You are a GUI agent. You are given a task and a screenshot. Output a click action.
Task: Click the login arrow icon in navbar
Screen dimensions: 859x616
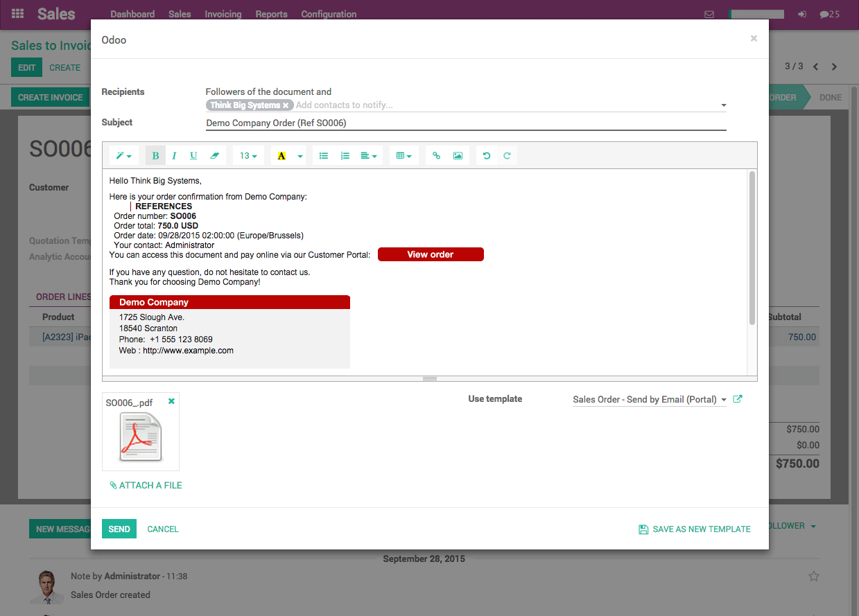point(802,14)
